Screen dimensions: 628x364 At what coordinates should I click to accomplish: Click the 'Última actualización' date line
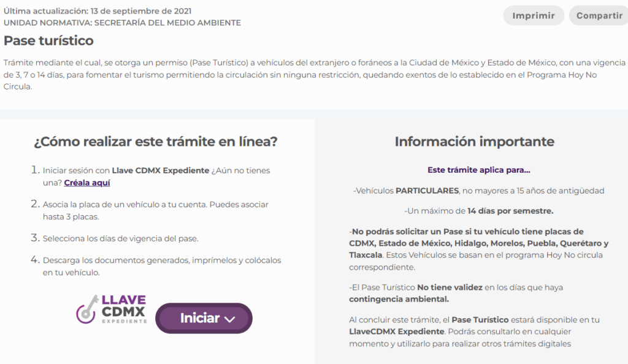98,11
